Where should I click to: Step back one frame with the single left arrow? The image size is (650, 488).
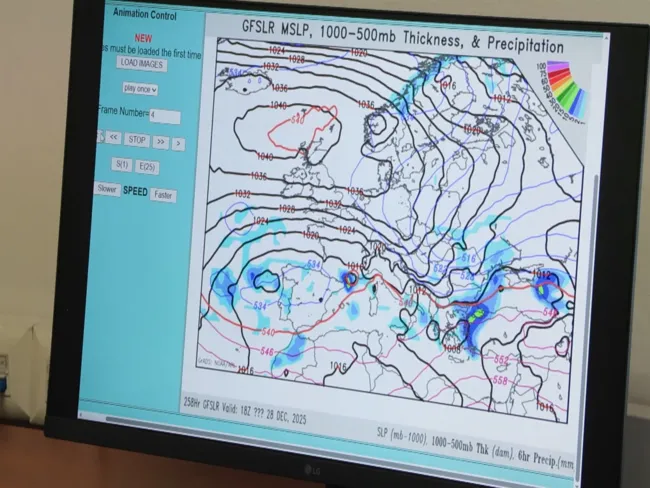tap(101, 137)
